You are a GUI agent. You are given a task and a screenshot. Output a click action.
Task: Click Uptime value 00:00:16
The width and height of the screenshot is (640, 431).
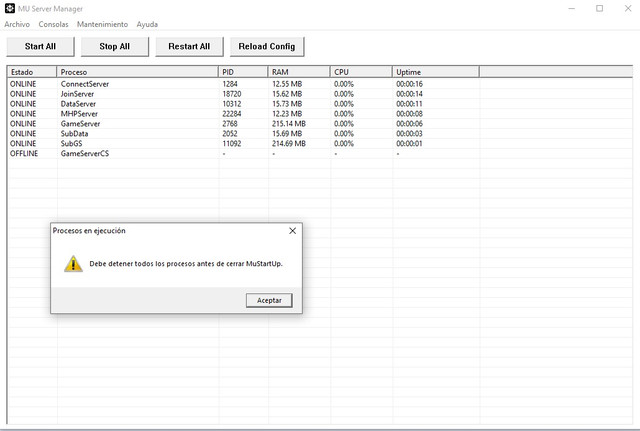coord(409,84)
